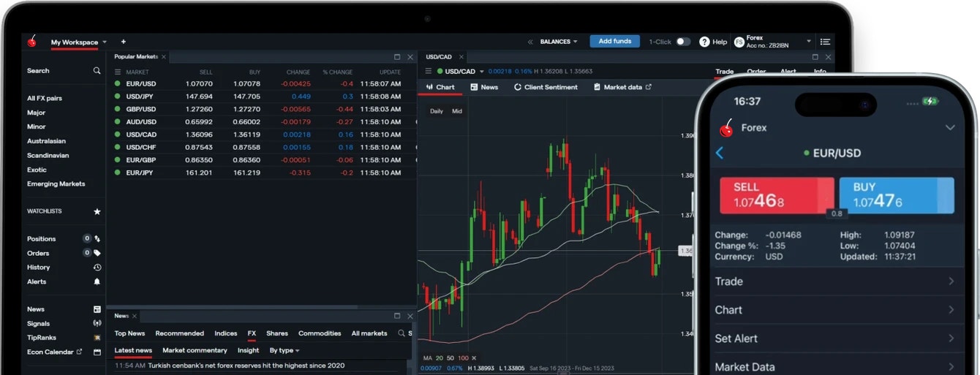Click the Econ Calendar calendar icon
The height and width of the screenshot is (375, 980).
pyautogui.click(x=97, y=352)
